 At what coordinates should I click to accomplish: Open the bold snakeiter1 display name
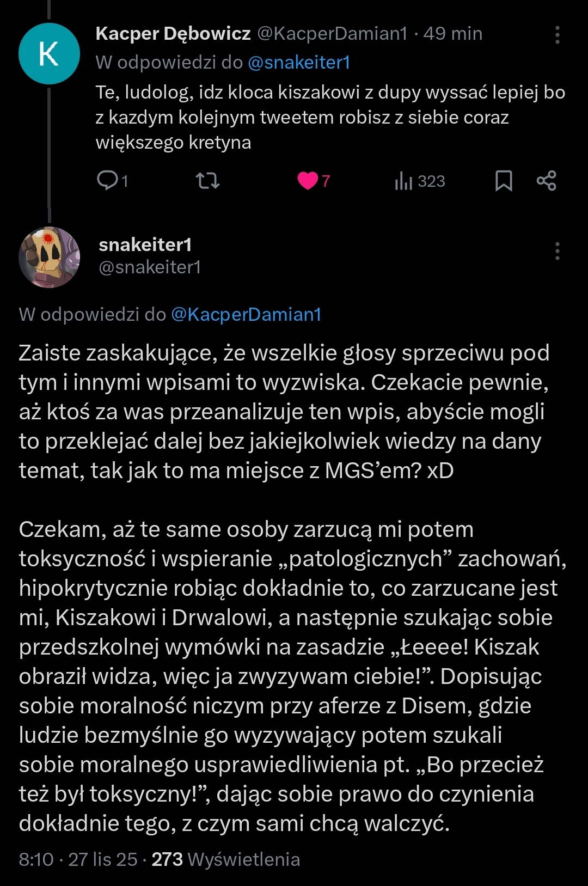click(145, 245)
